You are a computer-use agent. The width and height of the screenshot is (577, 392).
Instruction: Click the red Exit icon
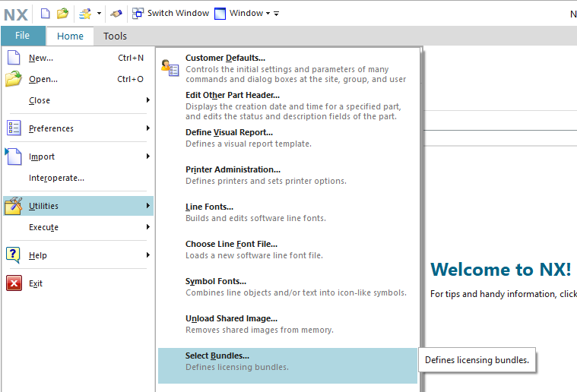[14, 283]
